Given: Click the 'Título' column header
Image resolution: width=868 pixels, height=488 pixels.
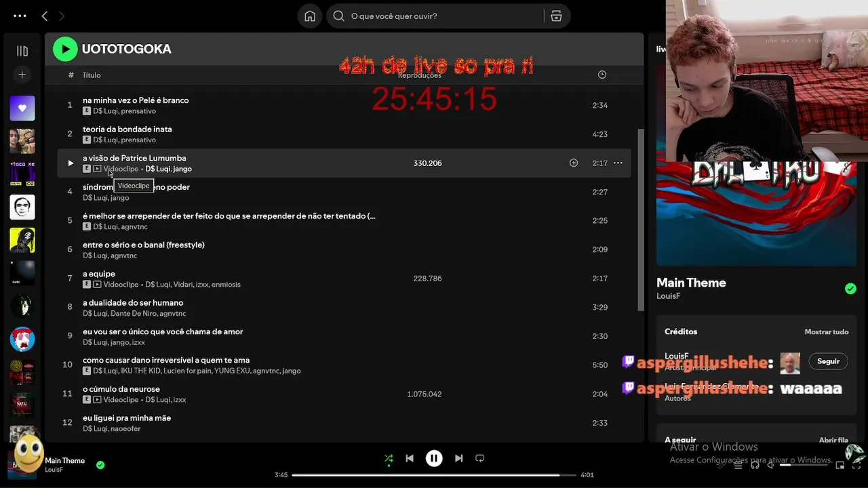Looking at the screenshot, I should click(92, 75).
